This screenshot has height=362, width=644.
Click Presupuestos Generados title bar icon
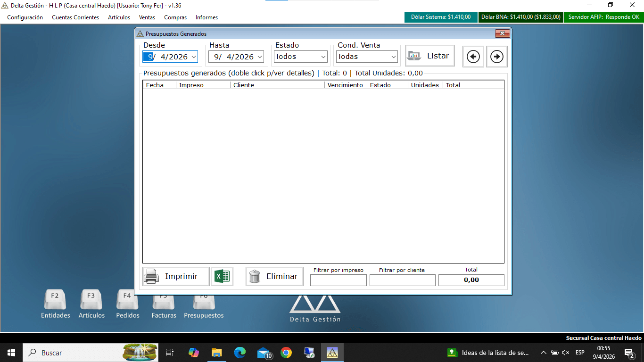point(140,34)
